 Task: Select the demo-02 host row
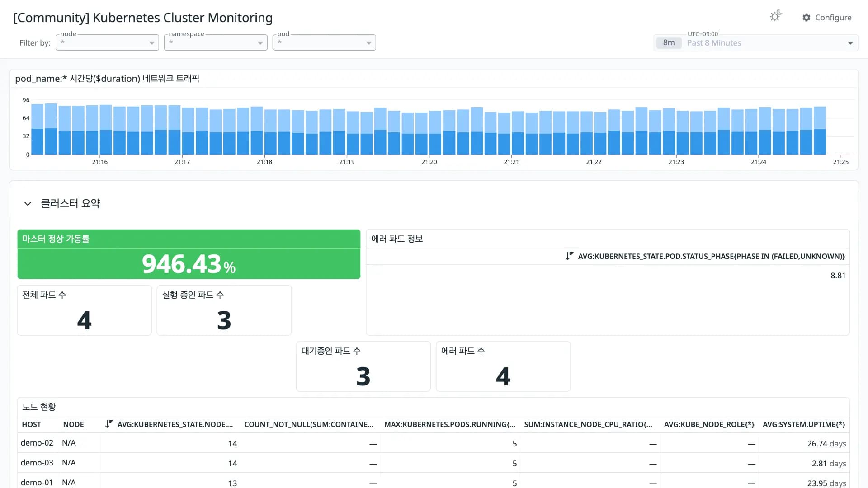coord(433,443)
